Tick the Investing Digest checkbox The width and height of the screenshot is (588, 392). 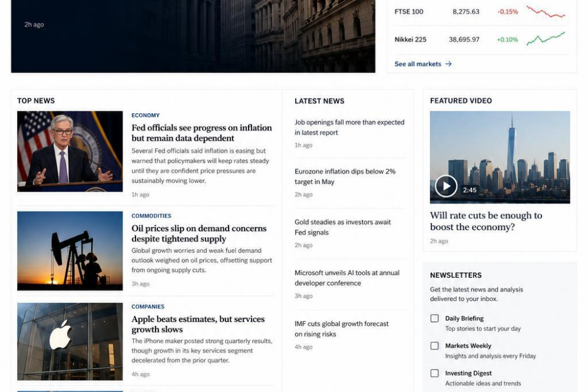(x=435, y=373)
